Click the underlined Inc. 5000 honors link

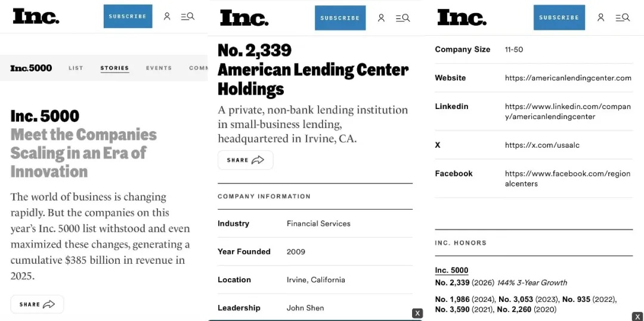451,270
